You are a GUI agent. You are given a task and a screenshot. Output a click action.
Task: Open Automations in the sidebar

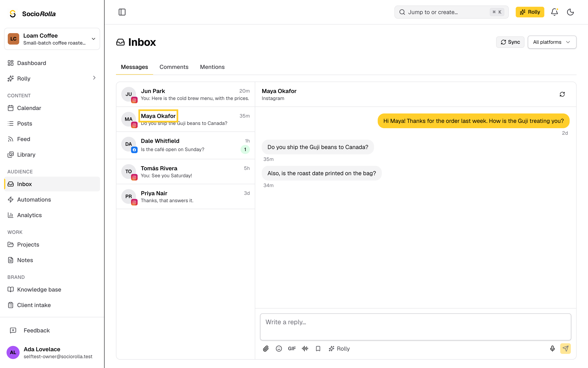point(52,200)
